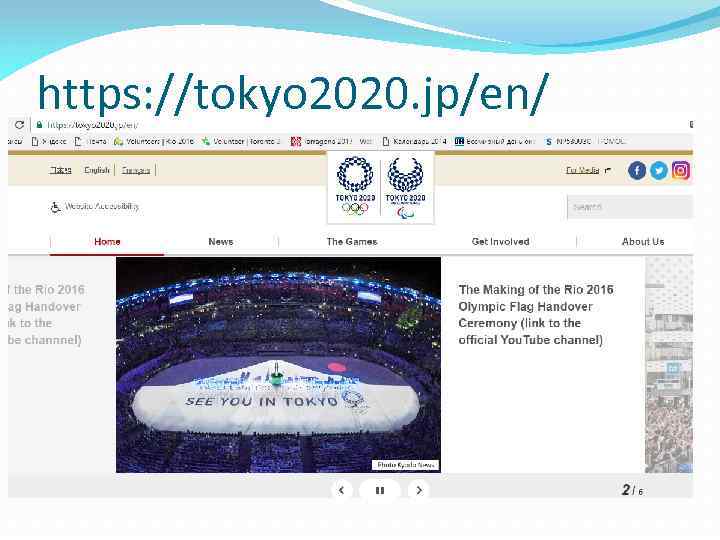Switch site language to Japanese
Viewport: 720px width, 540px height.
(61, 170)
